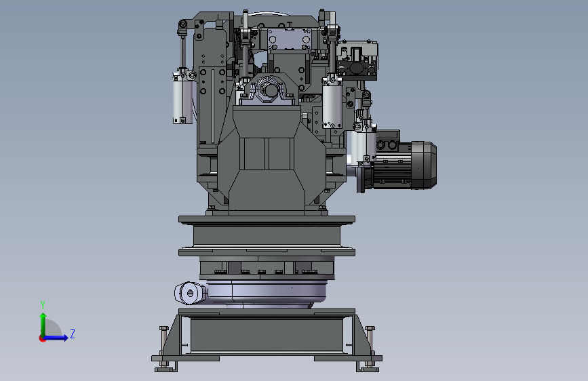Click the red origin point of the triad
This screenshot has height=381, width=588.
[x=42, y=338]
